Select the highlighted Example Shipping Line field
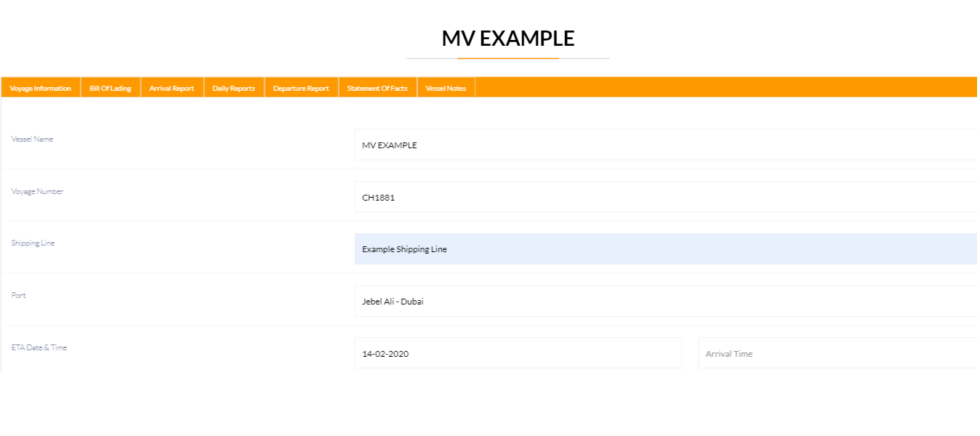 coord(664,249)
